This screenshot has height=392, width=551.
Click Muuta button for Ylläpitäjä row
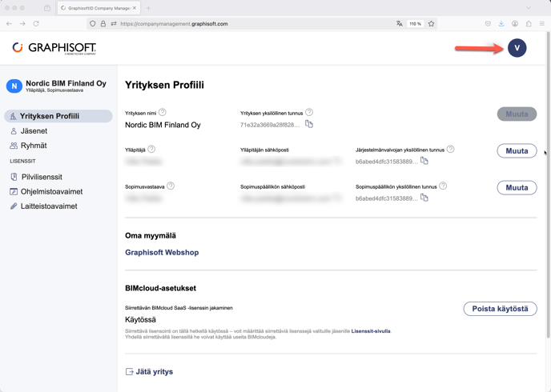(x=517, y=151)
